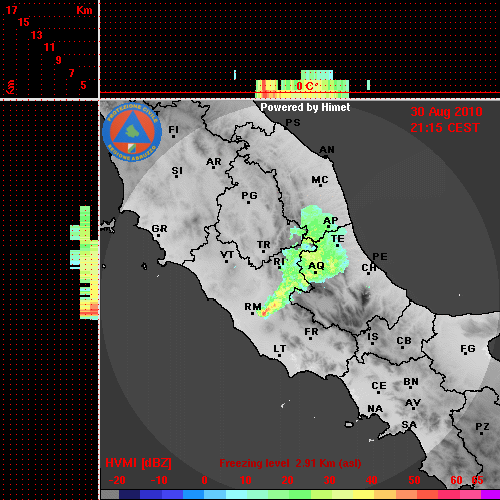Select the BN city label

click(411, 381)
